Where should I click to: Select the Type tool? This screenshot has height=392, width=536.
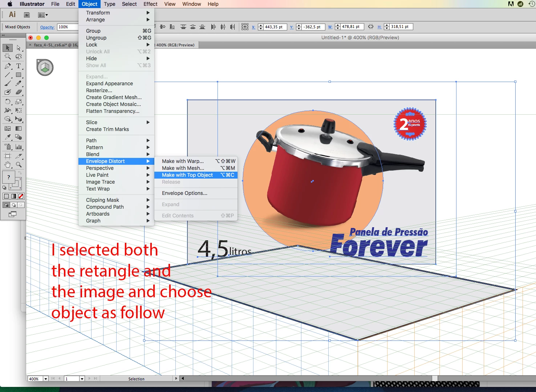coord(19,66)
